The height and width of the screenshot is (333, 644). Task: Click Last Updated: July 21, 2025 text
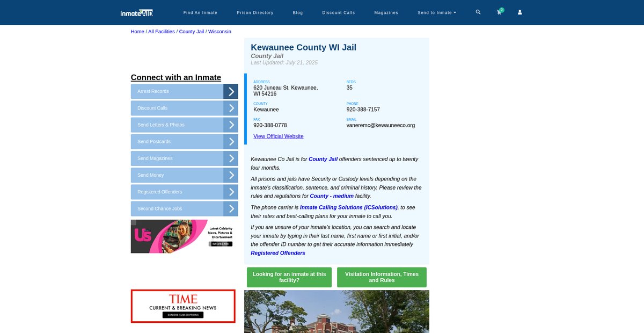(x=284, y=63)
